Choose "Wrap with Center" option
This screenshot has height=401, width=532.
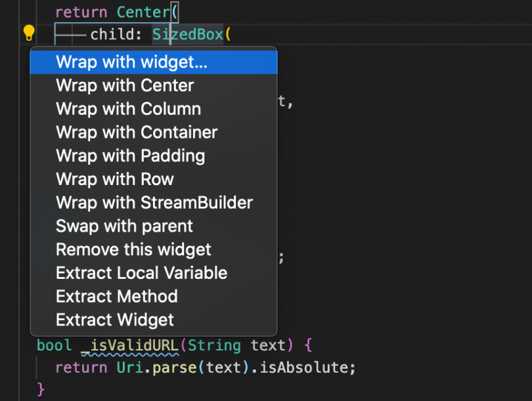[x=124, y=85]
